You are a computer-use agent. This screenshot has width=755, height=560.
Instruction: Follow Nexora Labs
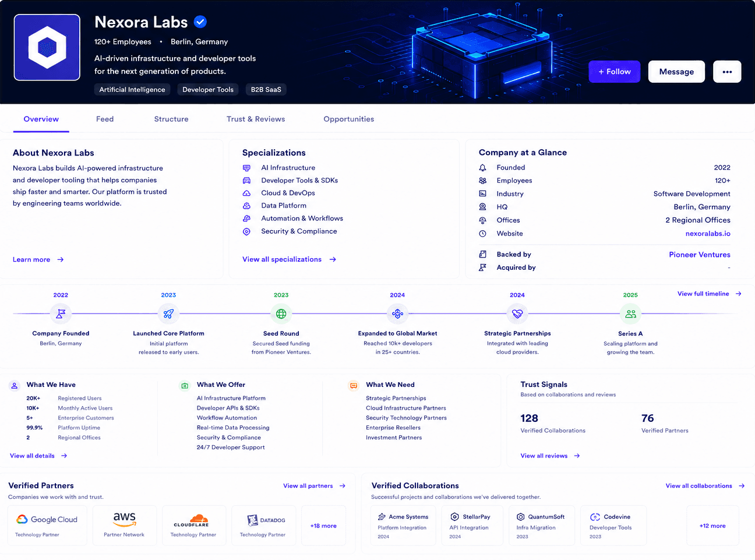pos(615,72)
